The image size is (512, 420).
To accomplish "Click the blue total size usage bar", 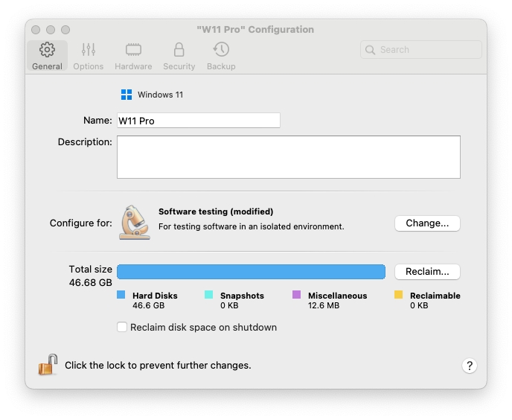I will pyautogui.click(x=251, y=272).
